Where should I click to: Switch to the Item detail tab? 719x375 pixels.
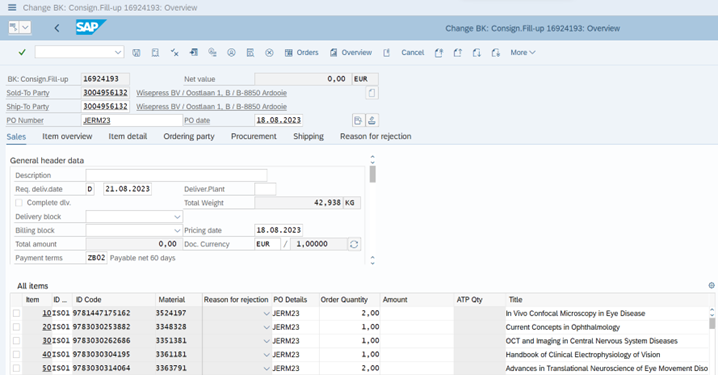click(x=127, y=137)
